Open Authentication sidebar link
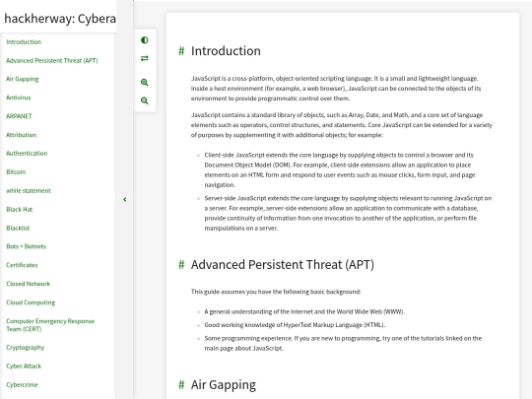This screenshot has height=399, width=532. pos(27,154)
